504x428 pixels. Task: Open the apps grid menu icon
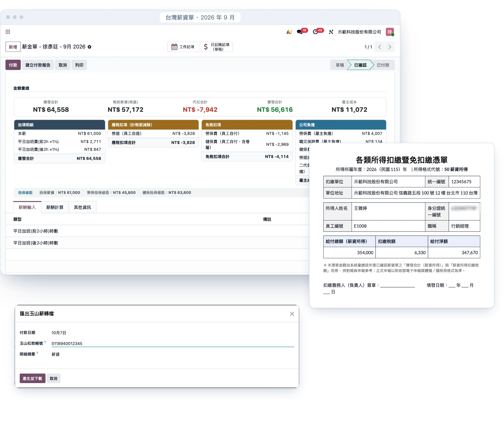tap(8, 32)
